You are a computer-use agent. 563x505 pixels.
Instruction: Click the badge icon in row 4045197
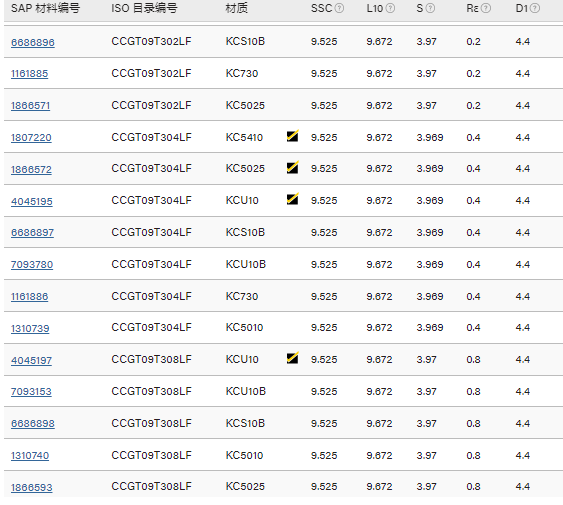[x=293, y=358]
